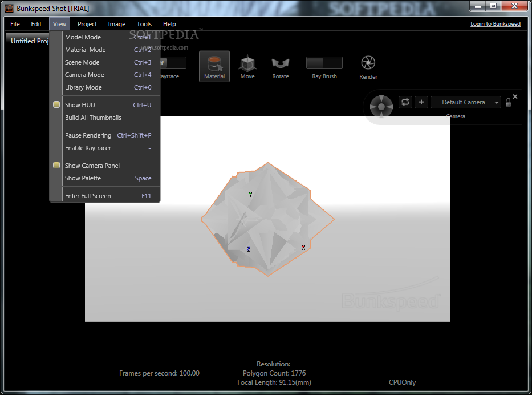Click the Bunkspeed Shot title bar icon
This screenshot has height=395, width=532.
pyautogui.click(x=9, y=9)
